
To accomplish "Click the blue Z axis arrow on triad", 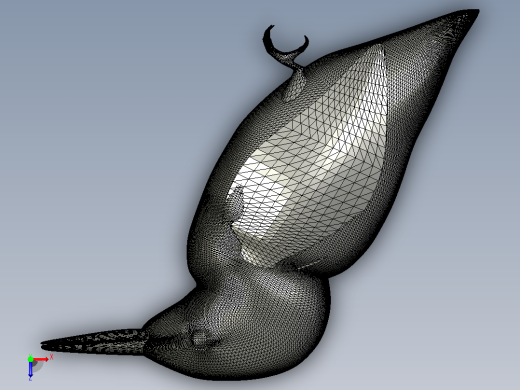I will tap(30, 369).
